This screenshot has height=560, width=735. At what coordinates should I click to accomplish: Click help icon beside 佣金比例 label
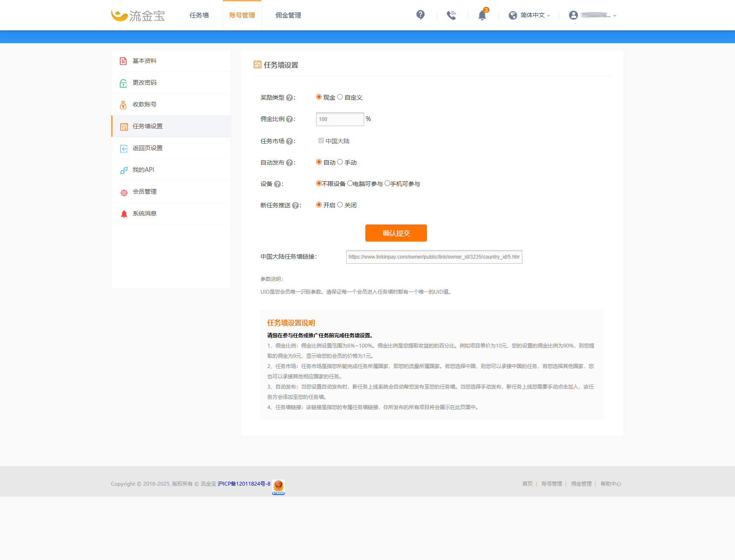point(289,119)
